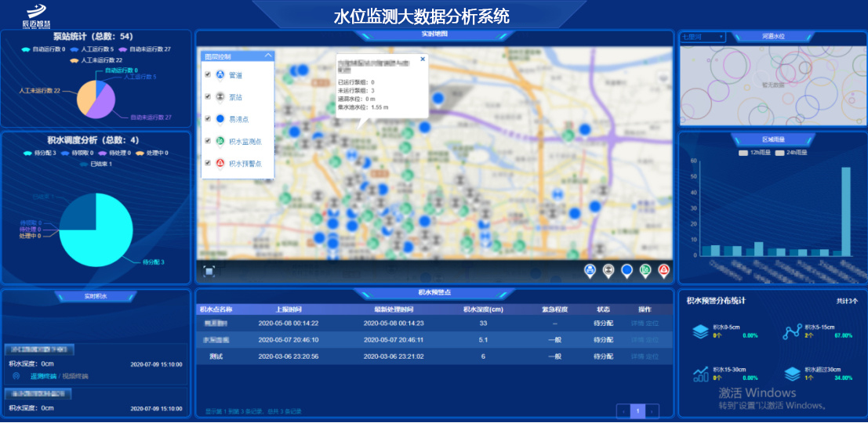Uncheck the 管道 layer checkbox
This screenshot has height=423, width=868.
[208, 75]
